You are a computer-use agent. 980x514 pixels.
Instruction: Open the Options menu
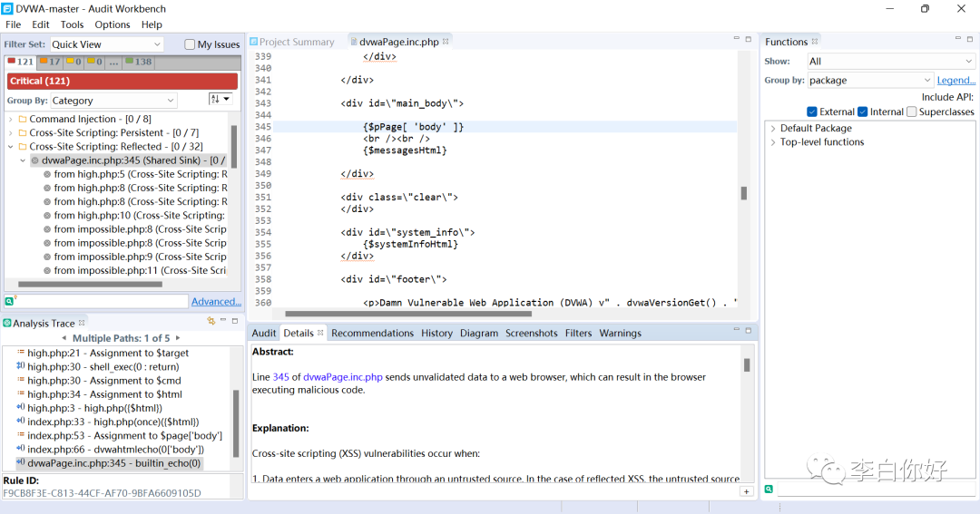pos(113,24)
